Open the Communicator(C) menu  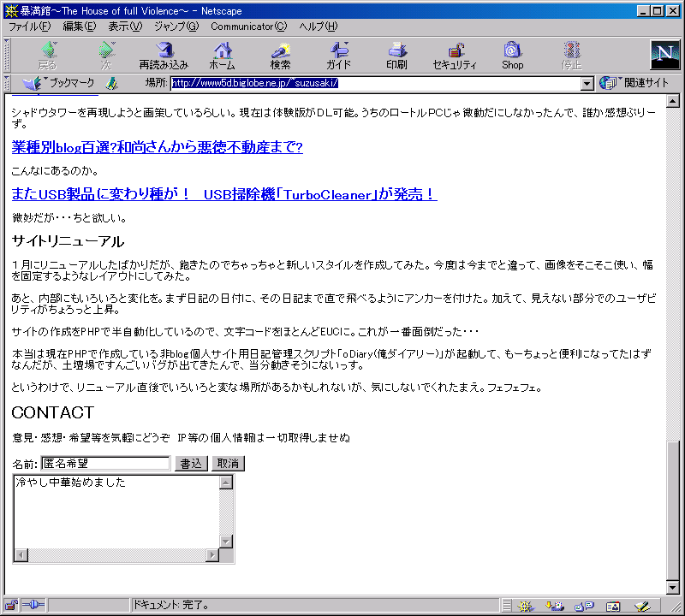tap(249, 27)
